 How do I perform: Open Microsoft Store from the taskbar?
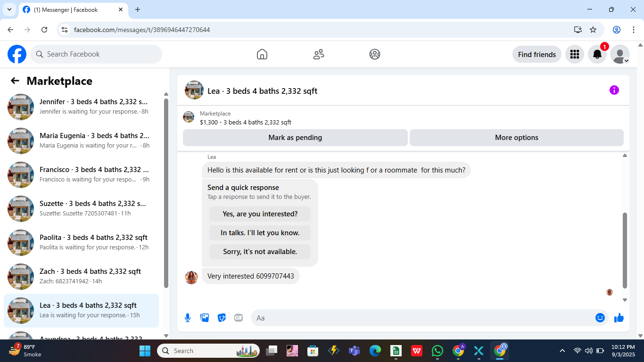(313, 351)
